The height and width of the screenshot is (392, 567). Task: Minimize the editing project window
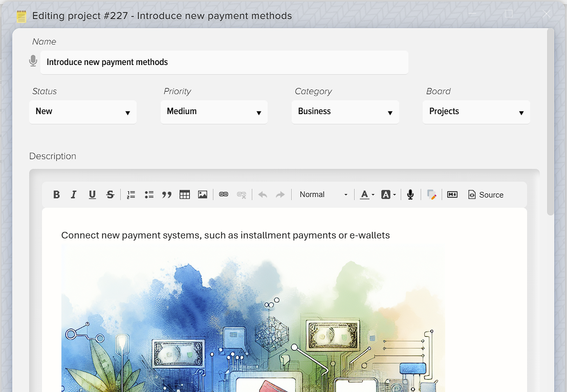coord(472,14)
